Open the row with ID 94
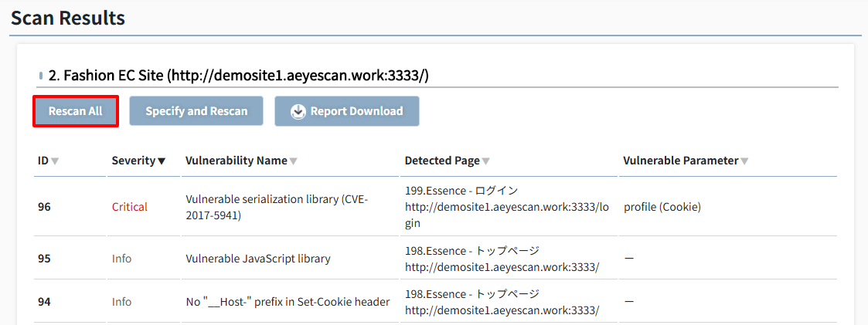Image resolution: width=868 pixels, height=325 pixels. pyautogui.click(x=436, y=302)
